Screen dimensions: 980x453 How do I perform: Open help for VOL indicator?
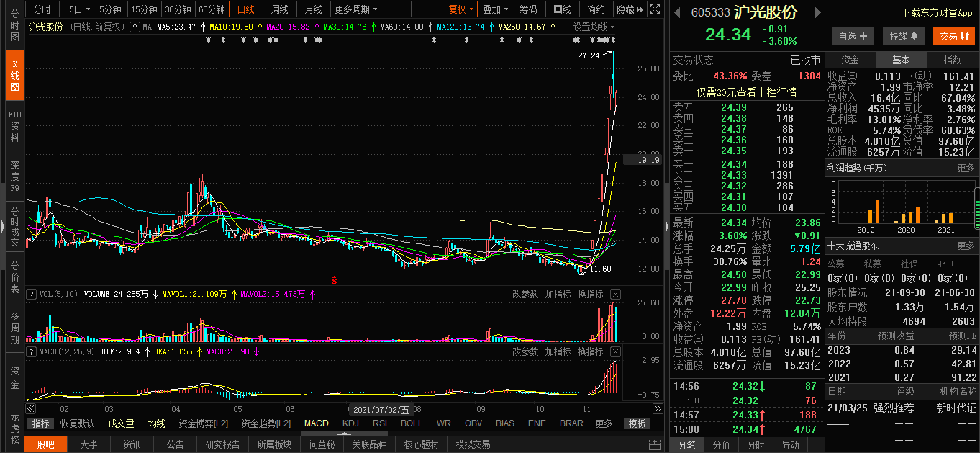click(x=31, y=294)
